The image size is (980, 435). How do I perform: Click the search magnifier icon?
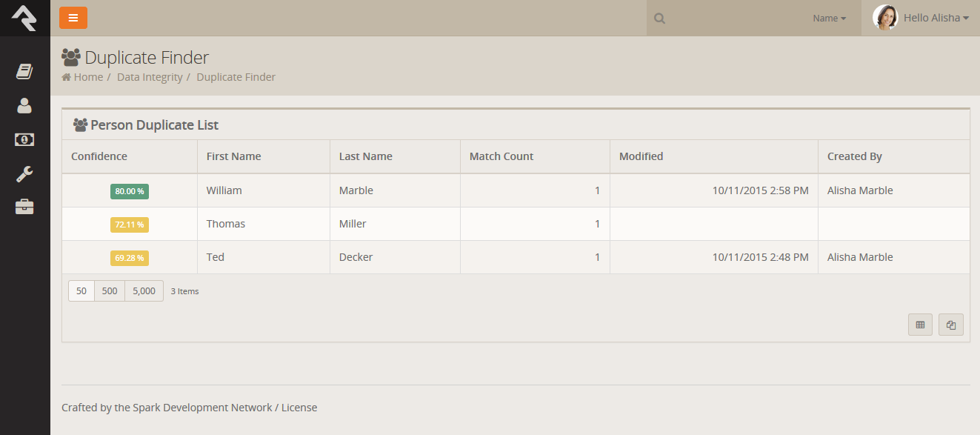point(659,19)
